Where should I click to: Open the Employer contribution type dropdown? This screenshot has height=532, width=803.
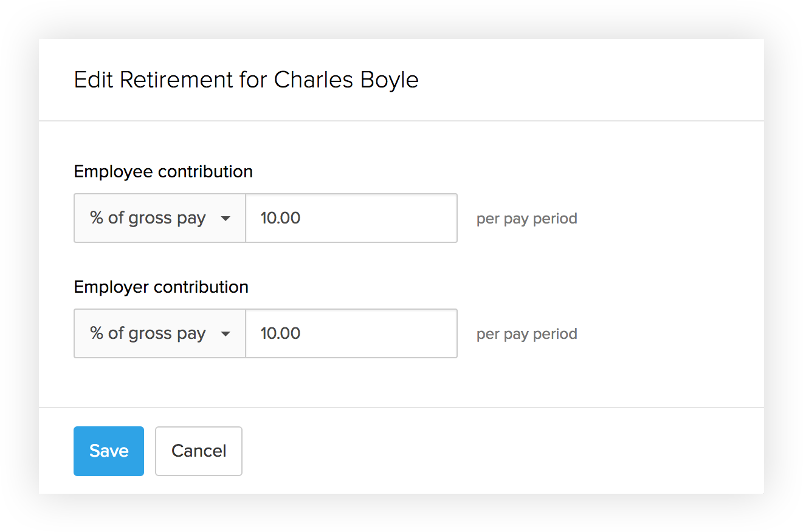159,333
